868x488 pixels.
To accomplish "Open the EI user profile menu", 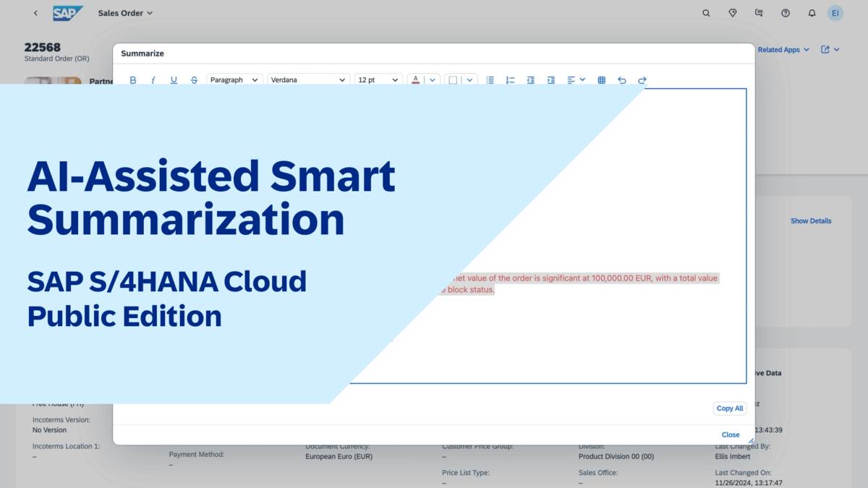I will (x=835, y=12).
